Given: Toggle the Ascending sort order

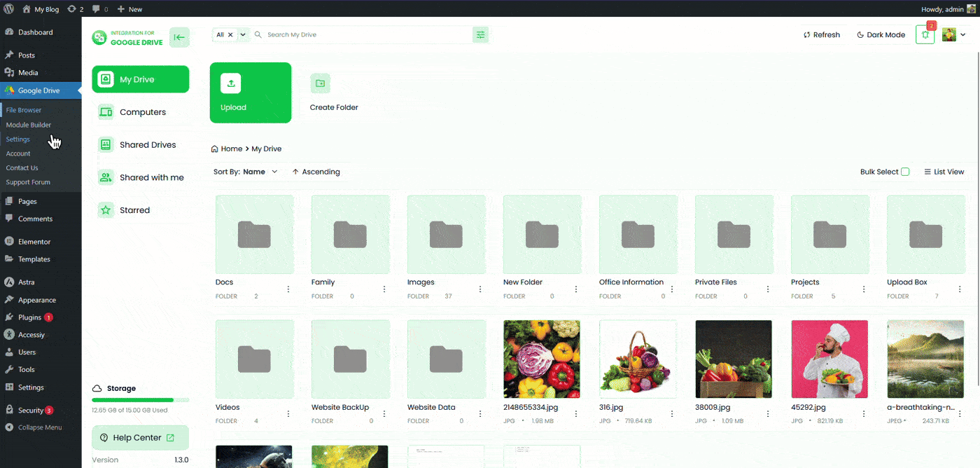Looking at the screenshot, I should click(316, 171).
